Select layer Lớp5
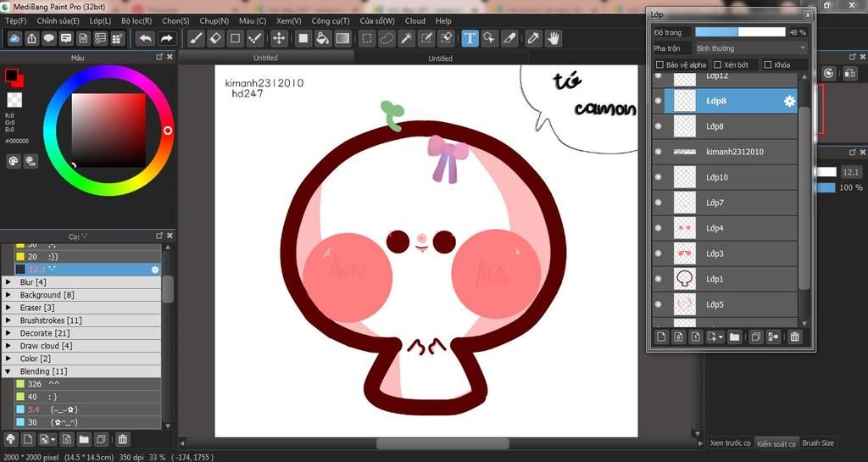868x462 pixels. (x=726, y=304)
